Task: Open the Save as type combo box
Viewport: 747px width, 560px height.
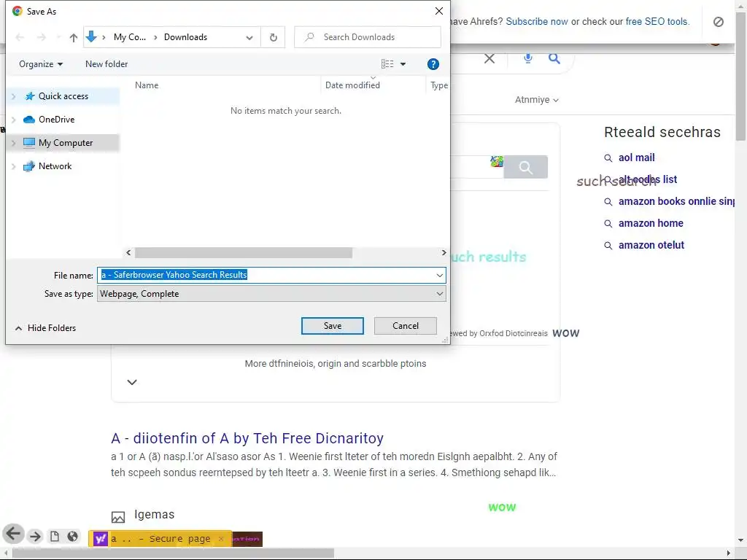Action: (271, 294)
